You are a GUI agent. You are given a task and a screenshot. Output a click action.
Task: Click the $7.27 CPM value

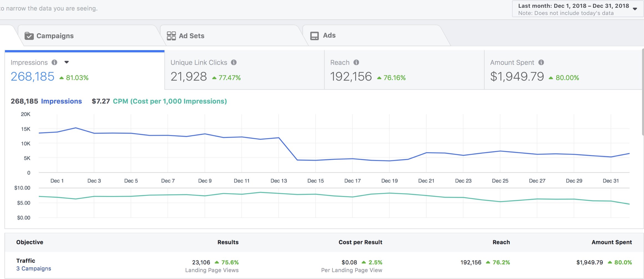(101, 101)
